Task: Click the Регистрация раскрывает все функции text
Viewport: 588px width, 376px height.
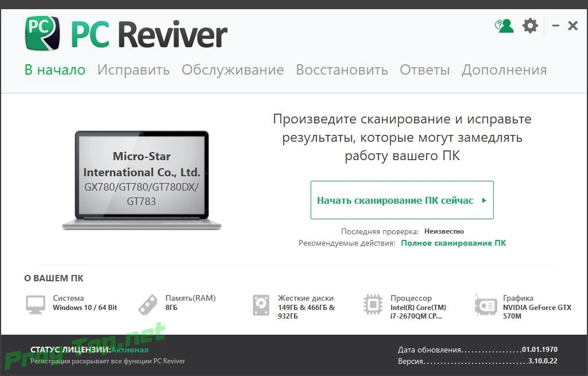Action: click(107, 361)
